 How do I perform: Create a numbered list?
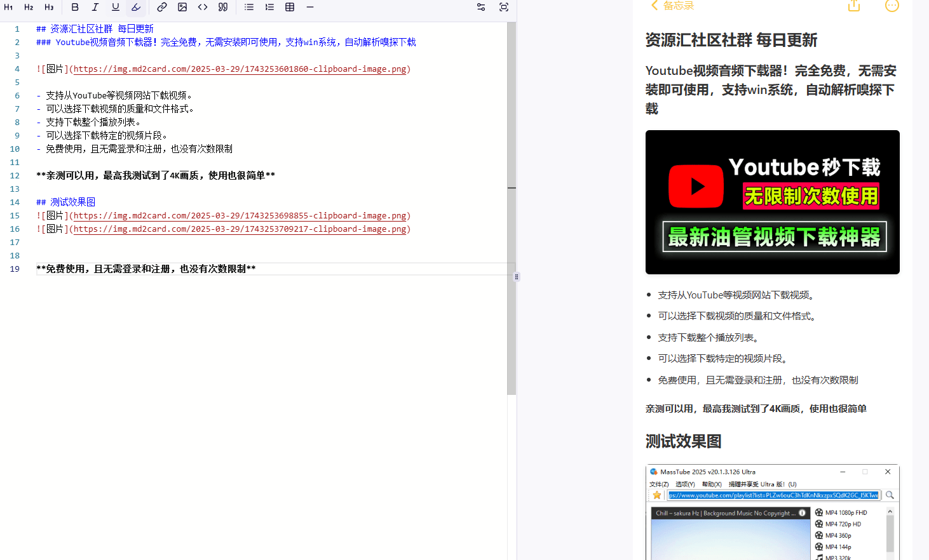click(269, 7)
